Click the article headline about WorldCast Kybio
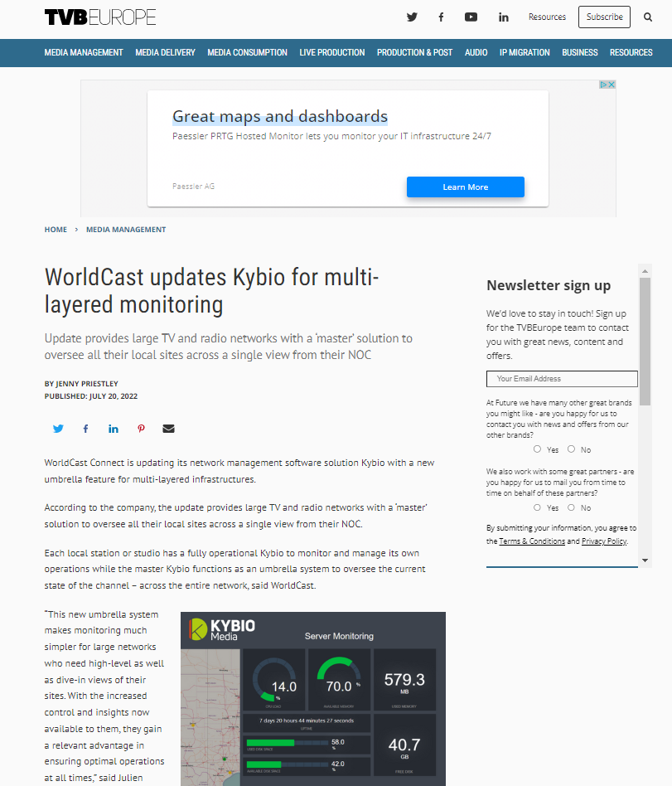The height and width of the screenshot is (786, 672). tap(211, 291)
